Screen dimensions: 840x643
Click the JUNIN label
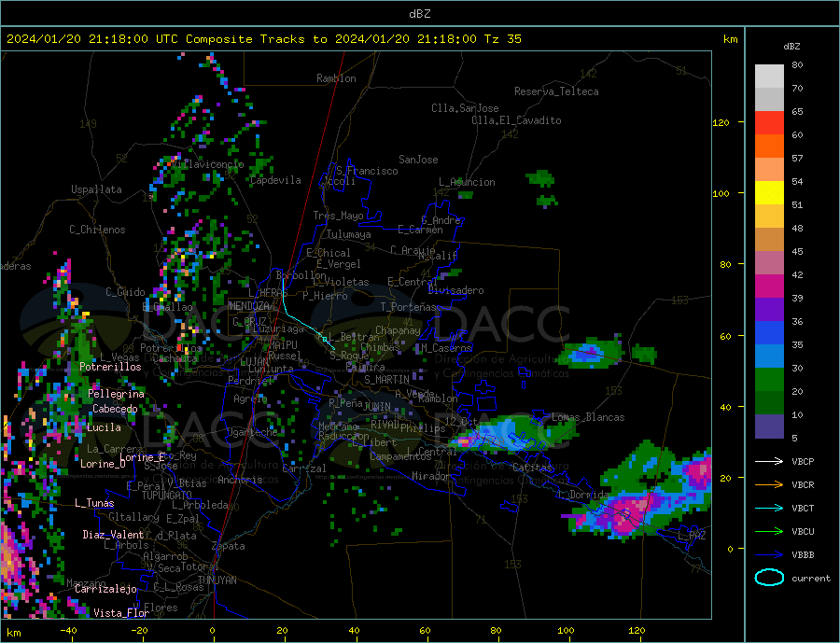(377, 407)
